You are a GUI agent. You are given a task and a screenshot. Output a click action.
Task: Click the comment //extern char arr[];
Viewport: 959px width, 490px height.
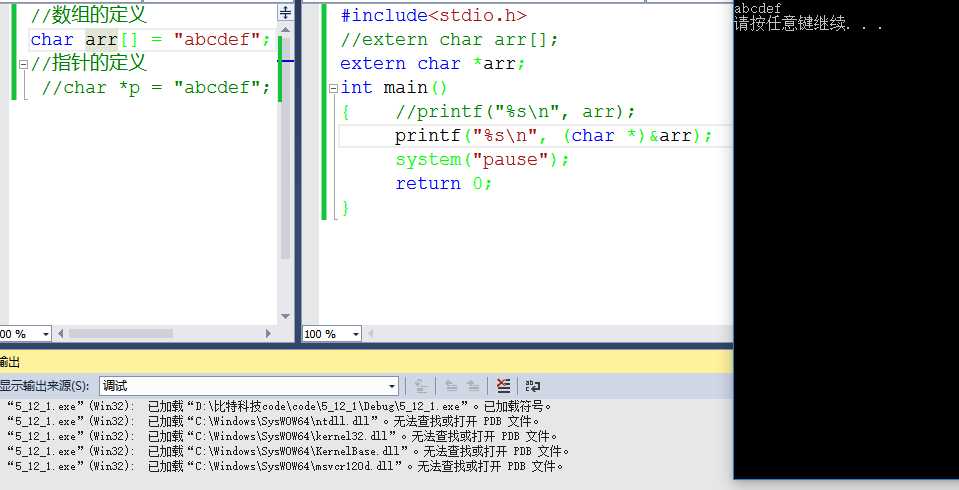[x=450, y=40]
